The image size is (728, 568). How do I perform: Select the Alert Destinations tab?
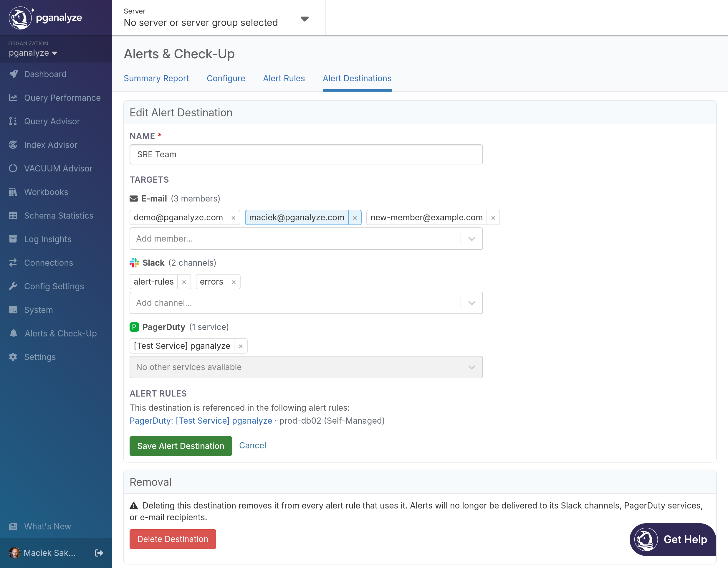point(357,78)
